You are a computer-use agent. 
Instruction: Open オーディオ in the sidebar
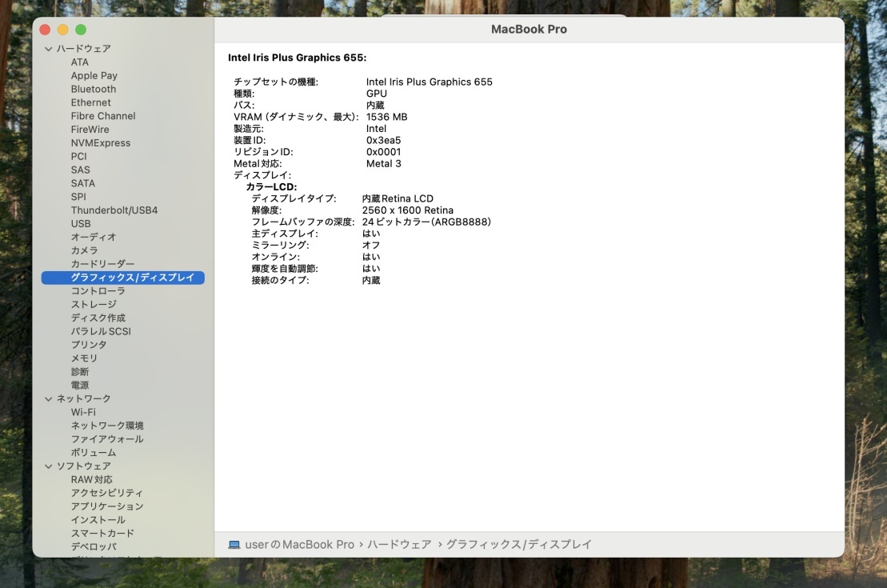point(94,237)
